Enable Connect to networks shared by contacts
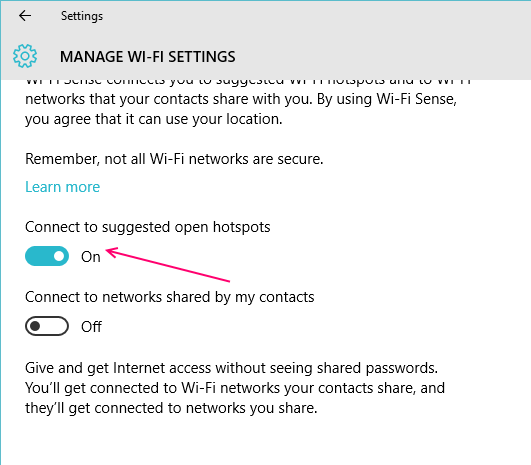 click(x=47, y=326)
